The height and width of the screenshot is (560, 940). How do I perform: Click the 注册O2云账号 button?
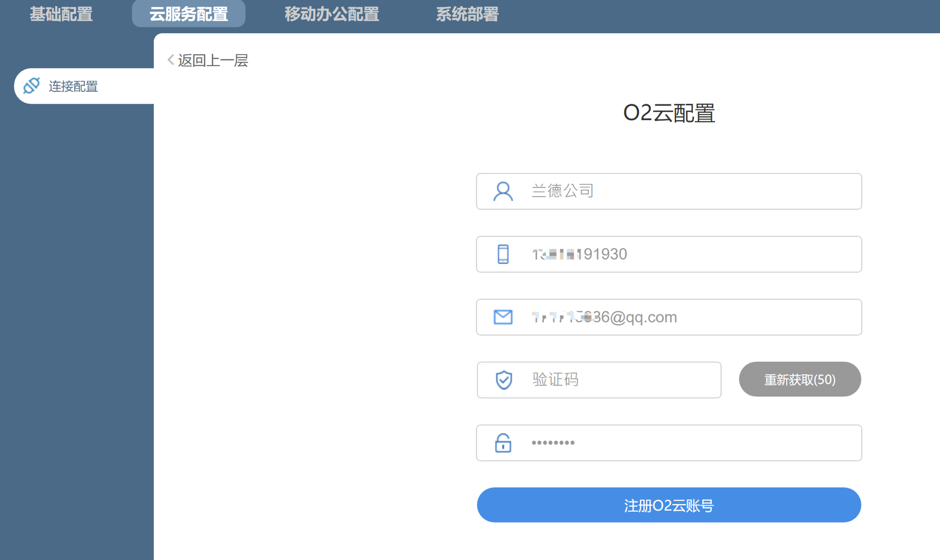coord(668,505)
